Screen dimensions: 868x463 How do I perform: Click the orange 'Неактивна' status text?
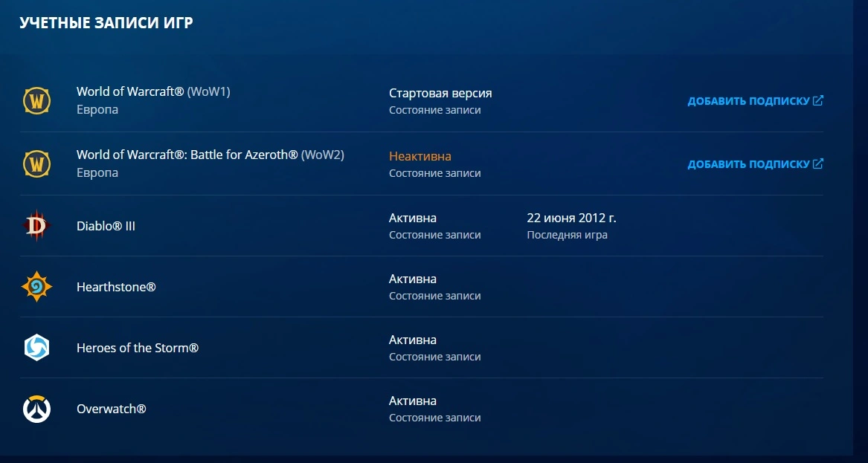pos(419,157)
